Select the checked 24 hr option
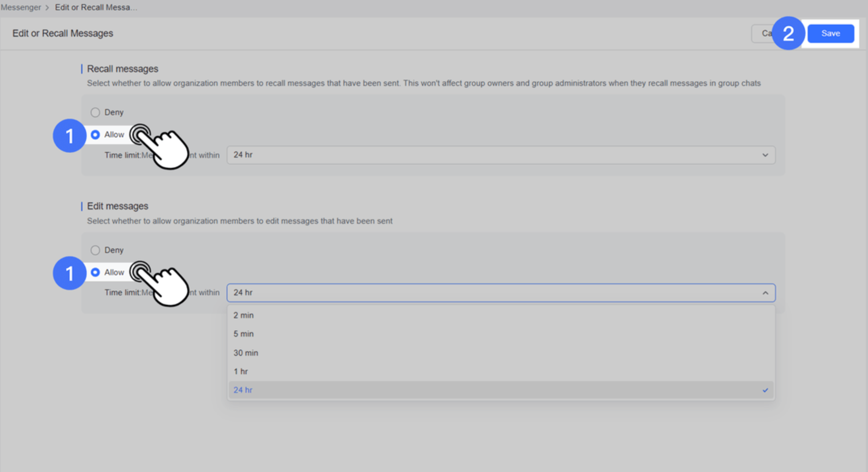Screen dimensions: 868x472 coord(243,390)
